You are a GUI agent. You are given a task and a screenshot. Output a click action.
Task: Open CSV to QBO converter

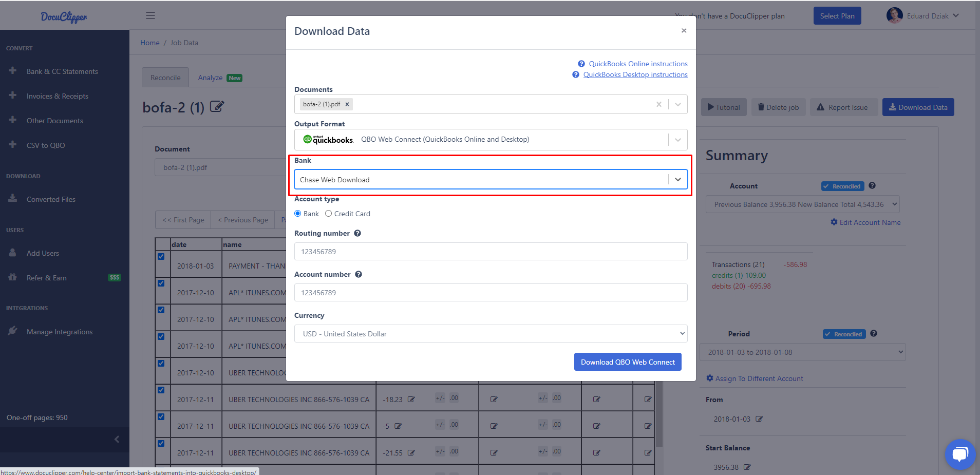pyautogui.click(x=46, y=145)
